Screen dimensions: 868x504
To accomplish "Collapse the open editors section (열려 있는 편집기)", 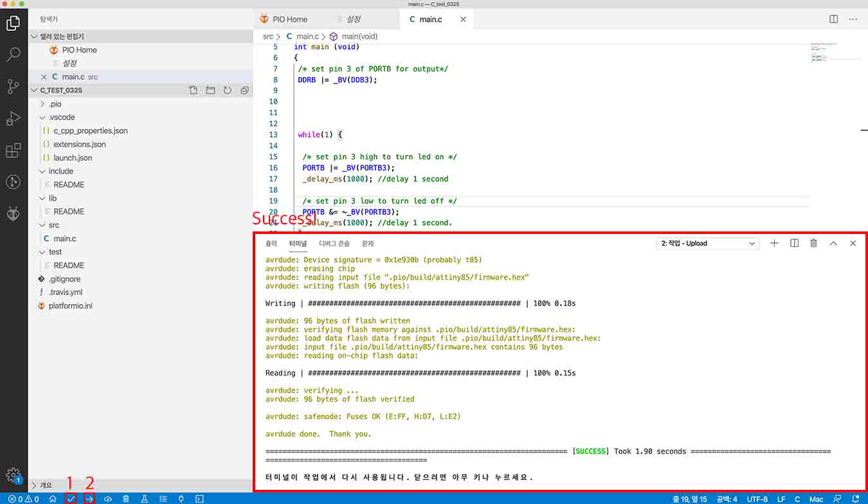I will pos(62,37).
